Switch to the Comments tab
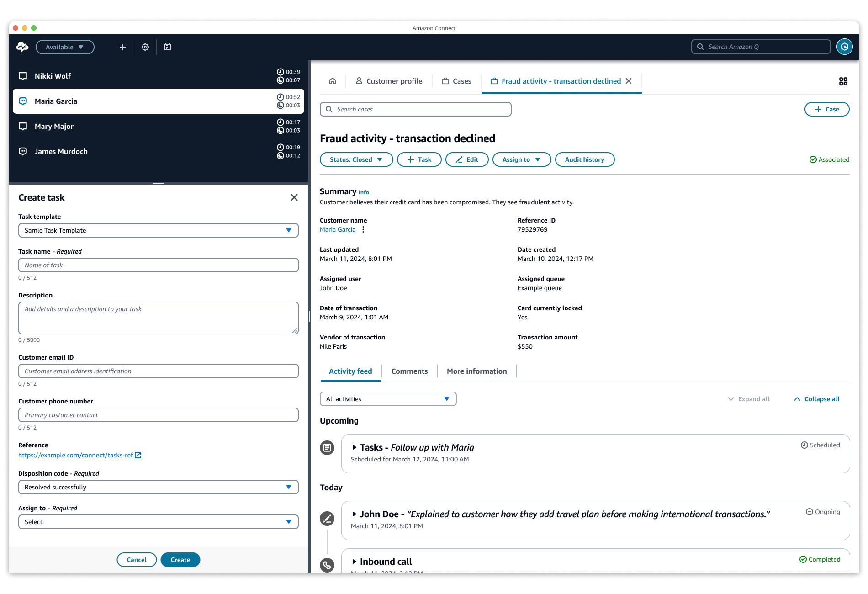 pyautogui.click(x=409, y=371)
